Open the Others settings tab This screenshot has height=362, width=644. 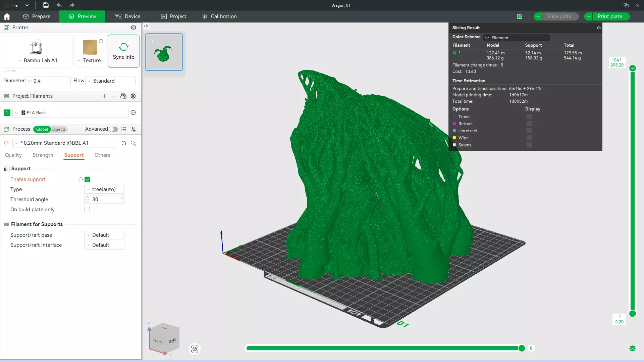tap(102, 155)
